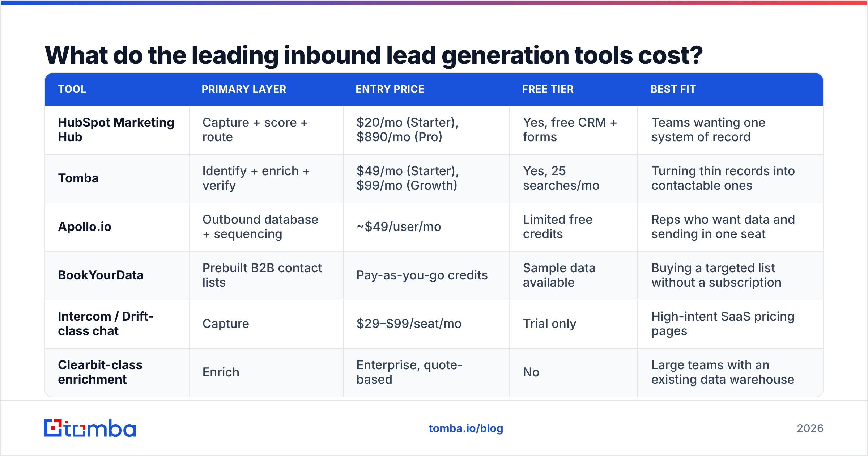
Task: Click the 'Identify + enrich + verify' cell
Action: pos(266,178)
